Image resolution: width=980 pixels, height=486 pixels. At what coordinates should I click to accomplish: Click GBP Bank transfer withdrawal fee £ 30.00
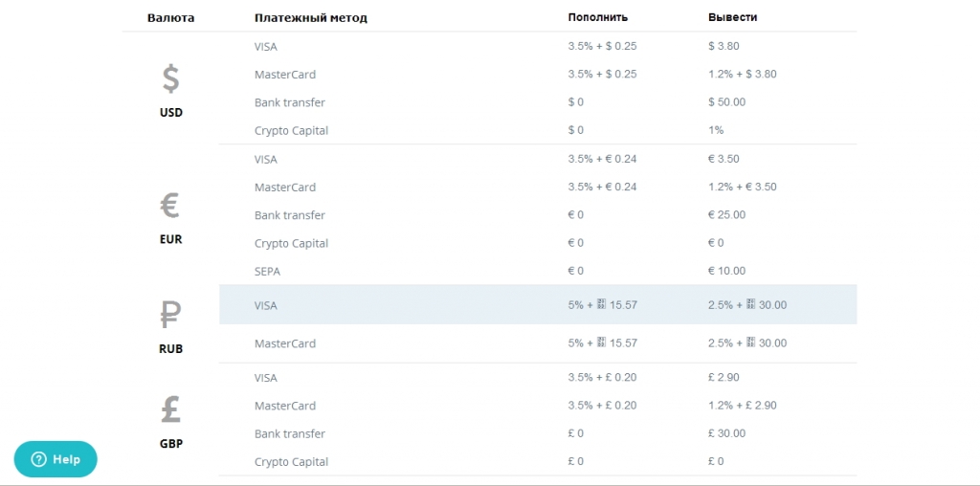coord(727,433)
